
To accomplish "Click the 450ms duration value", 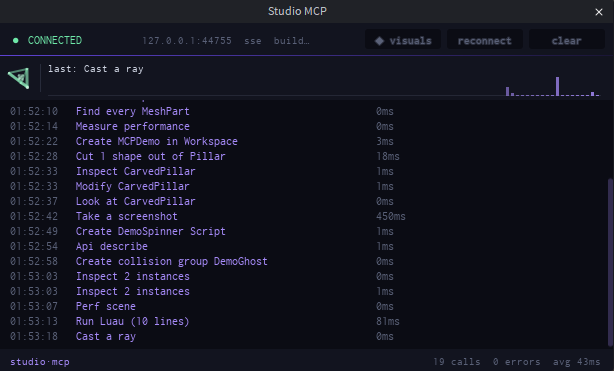I will tap(391, 216).
